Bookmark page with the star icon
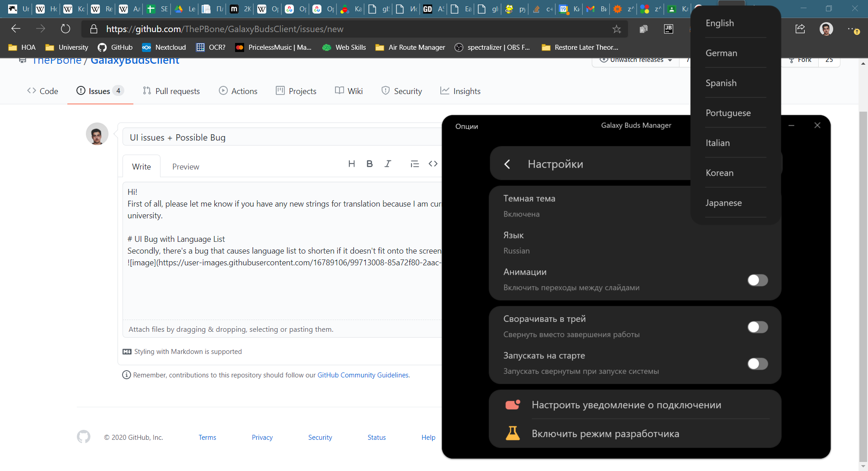868x471 pixels. (x=617, y=29)
